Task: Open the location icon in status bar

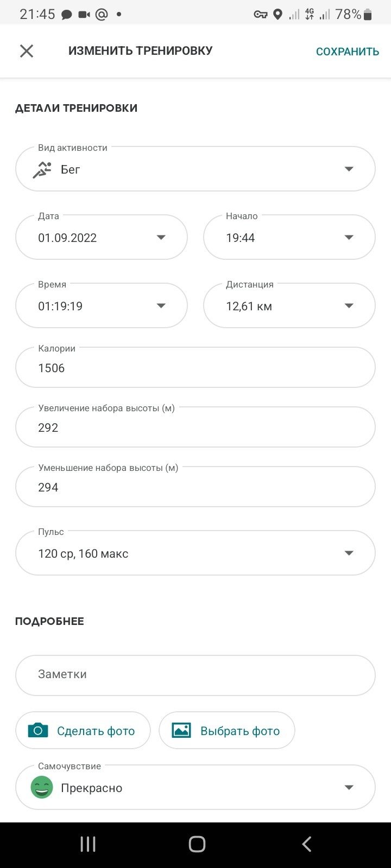Action: (x=278, y=15)
